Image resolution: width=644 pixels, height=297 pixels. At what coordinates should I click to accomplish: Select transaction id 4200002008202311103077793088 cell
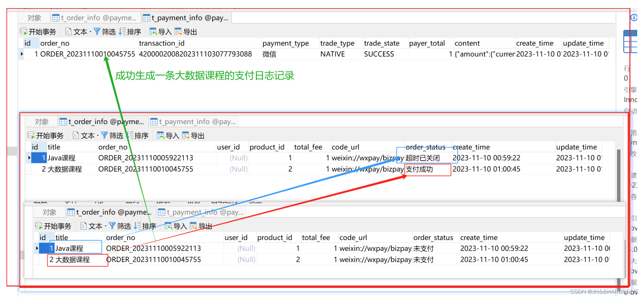click(200, 54)
